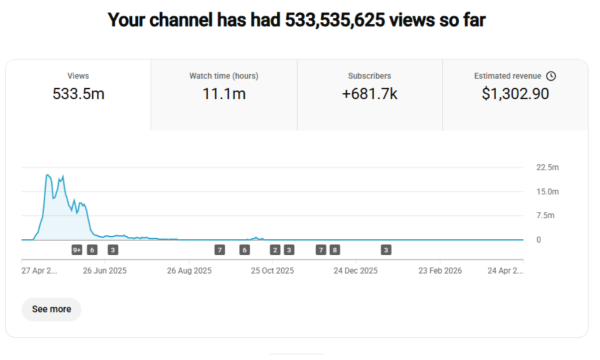Open the 2 videos marker under the chart

click(x=275, y=250)
